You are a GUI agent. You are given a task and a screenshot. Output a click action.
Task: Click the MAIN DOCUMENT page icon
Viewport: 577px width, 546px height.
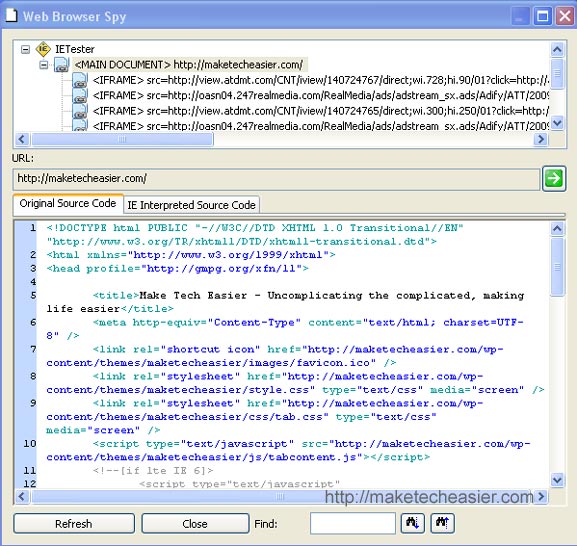[61, 65]
